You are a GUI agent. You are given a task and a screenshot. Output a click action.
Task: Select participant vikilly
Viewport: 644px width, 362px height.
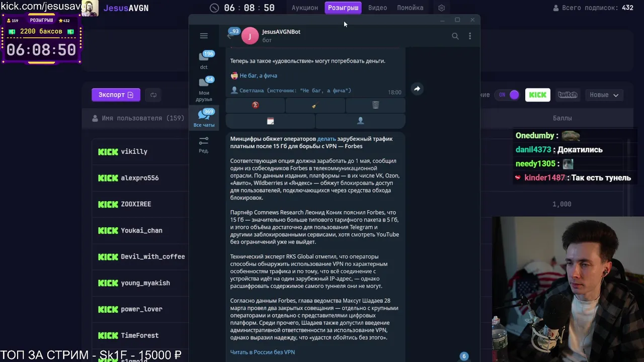point(134,151)
